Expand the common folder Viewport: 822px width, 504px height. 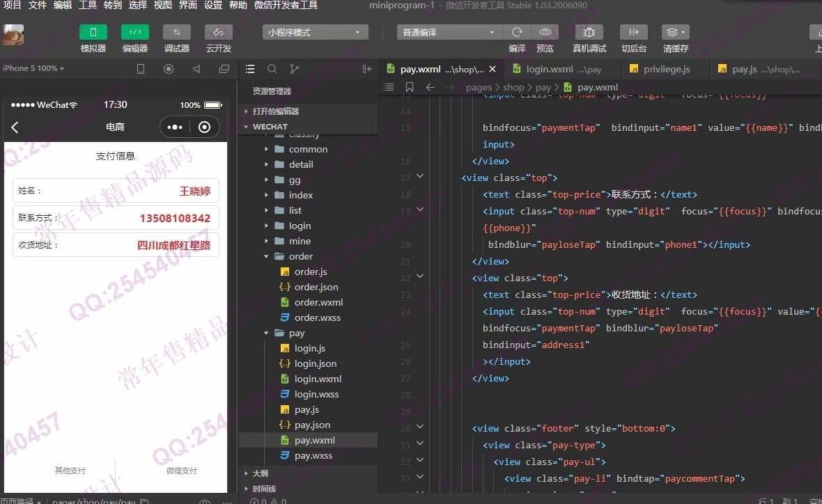[x=308, y=149]
